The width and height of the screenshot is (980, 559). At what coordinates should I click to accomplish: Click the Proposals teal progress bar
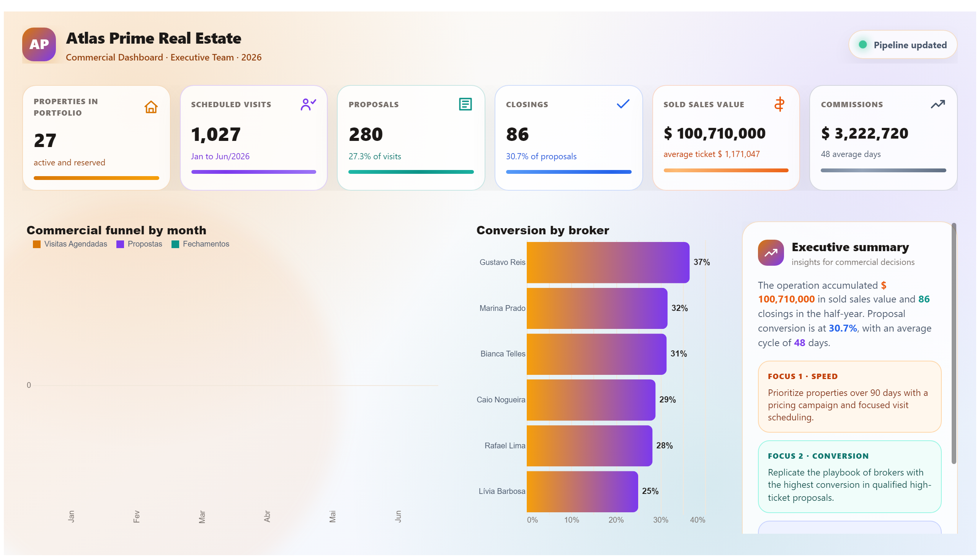tap(411, 172)
